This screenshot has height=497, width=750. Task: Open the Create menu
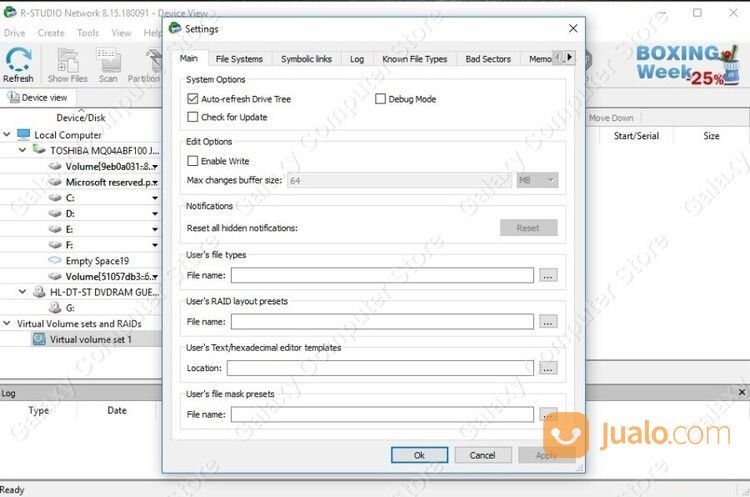[51, 33]
